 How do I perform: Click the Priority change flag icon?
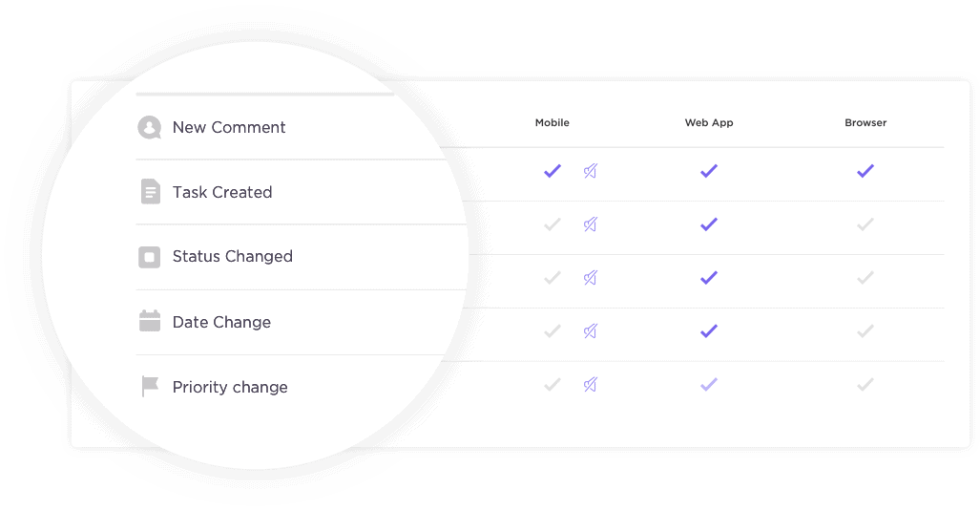(150, 387)
